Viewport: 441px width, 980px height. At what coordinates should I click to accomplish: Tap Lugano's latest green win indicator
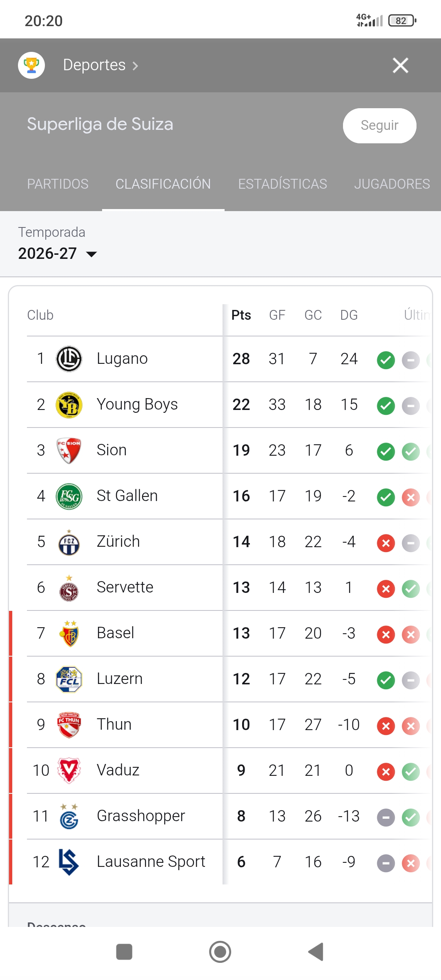click(386, 360)
